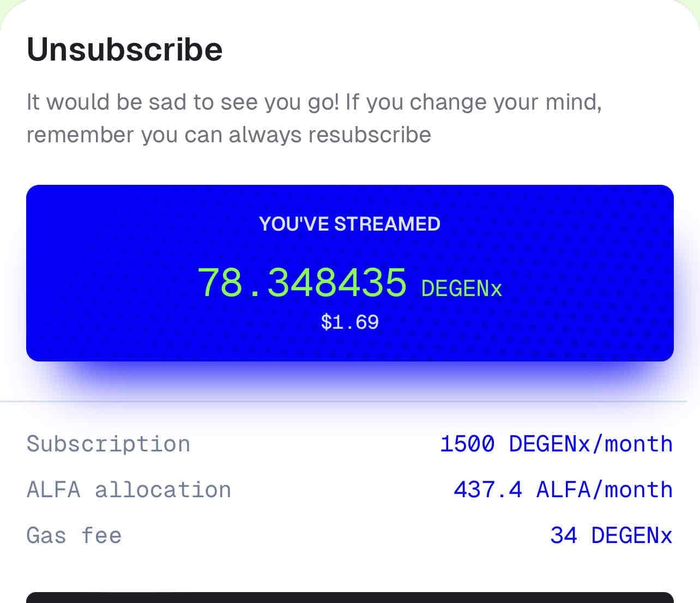Click the Unsubscribe heading
The height and width of the screenshot is (603, 700).
click(x=124, y=49)
